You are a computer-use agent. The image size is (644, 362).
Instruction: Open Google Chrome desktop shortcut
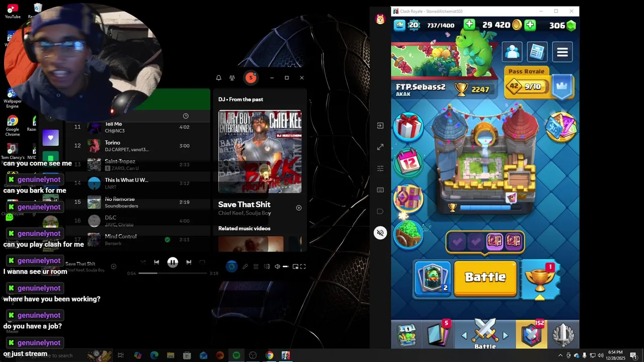pos(13,126)
